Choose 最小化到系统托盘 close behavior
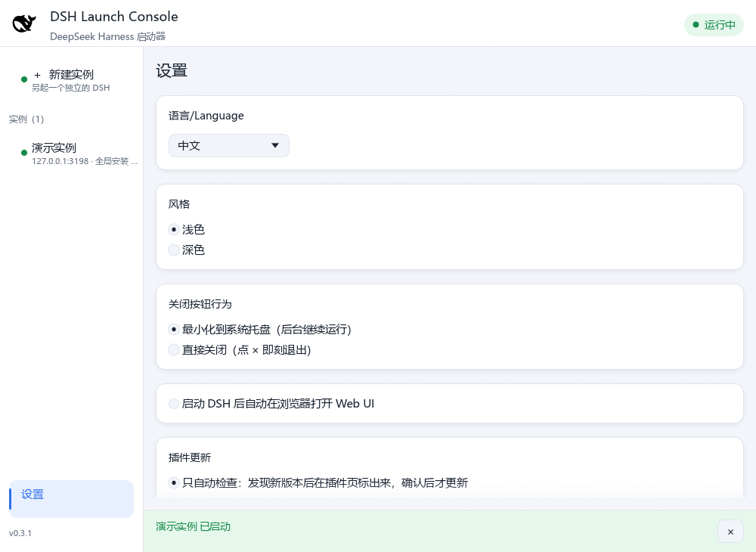Screen dimensions: 756x552 coord(174,330)
